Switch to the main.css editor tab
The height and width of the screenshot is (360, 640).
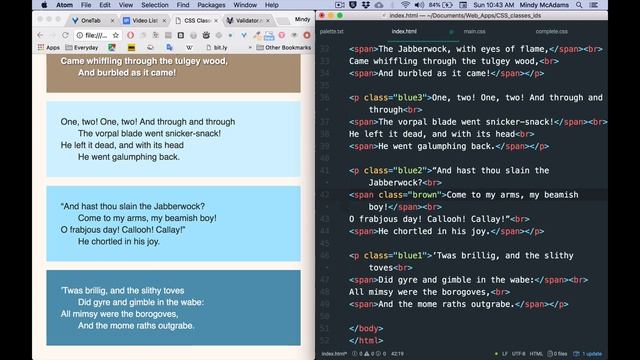[x=474, y=31]
